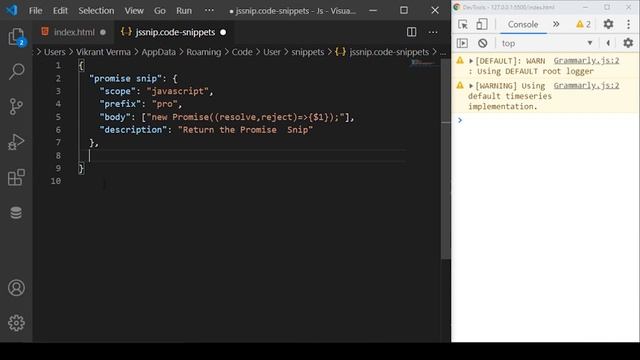
Task: Click the 2 warnings indicator in DevTools
Action: (583, 24)
